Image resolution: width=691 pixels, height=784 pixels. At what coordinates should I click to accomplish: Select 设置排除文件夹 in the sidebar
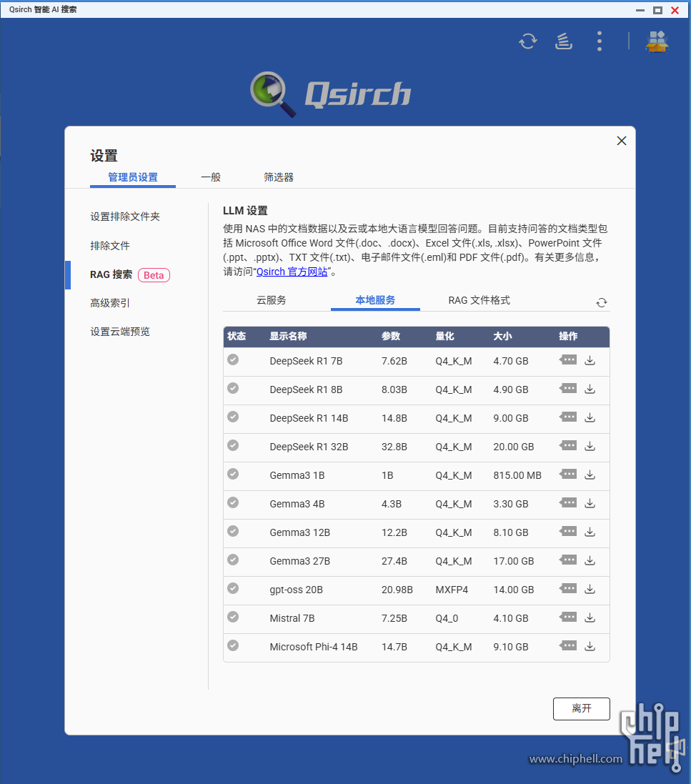coord(126,216)
